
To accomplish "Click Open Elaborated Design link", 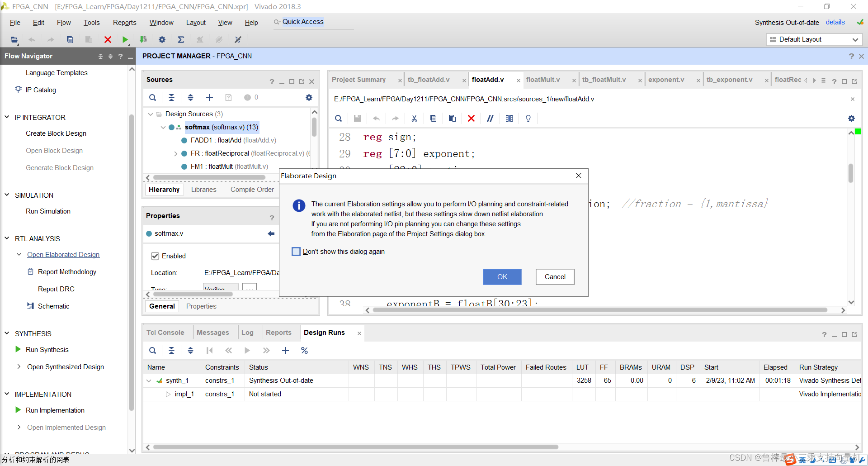I will click(x=63, y=255).
